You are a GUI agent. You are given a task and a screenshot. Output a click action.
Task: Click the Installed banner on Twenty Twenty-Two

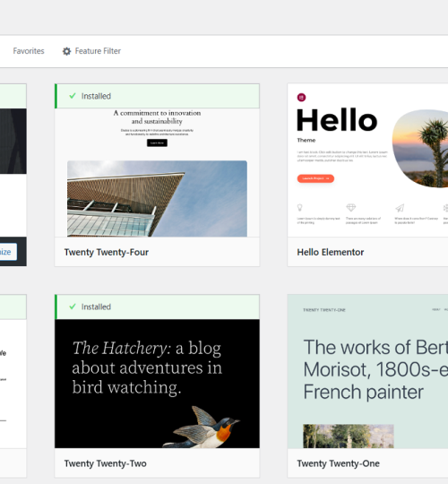[157, 307]
